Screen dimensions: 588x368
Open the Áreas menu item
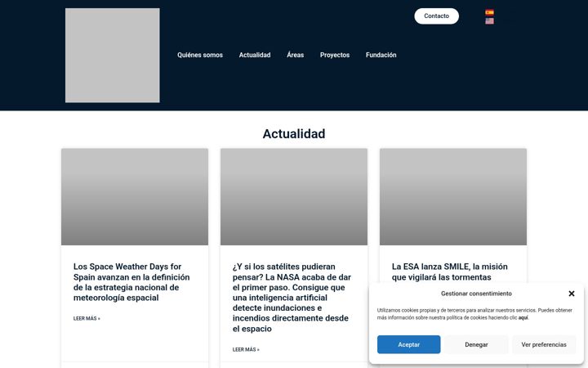[x=295, y=55]
